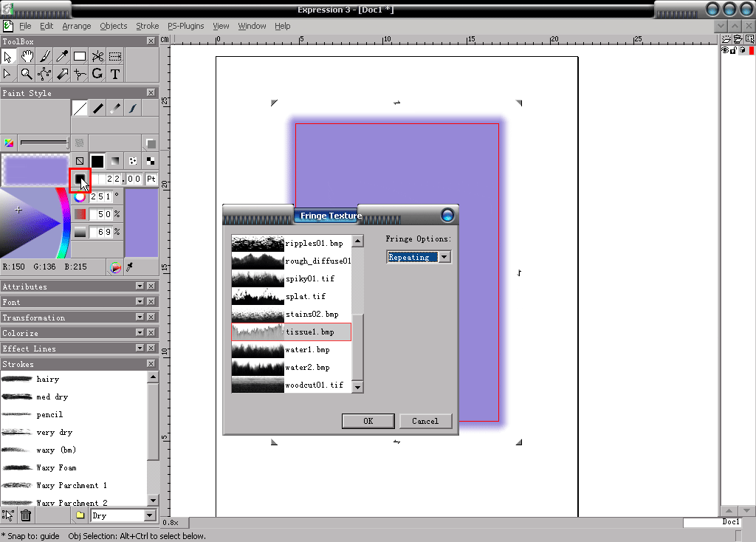Choose the ripples01.bmp texture
Image resolution: width=756 pixels, height=542 pixels.
coord(291,243)
